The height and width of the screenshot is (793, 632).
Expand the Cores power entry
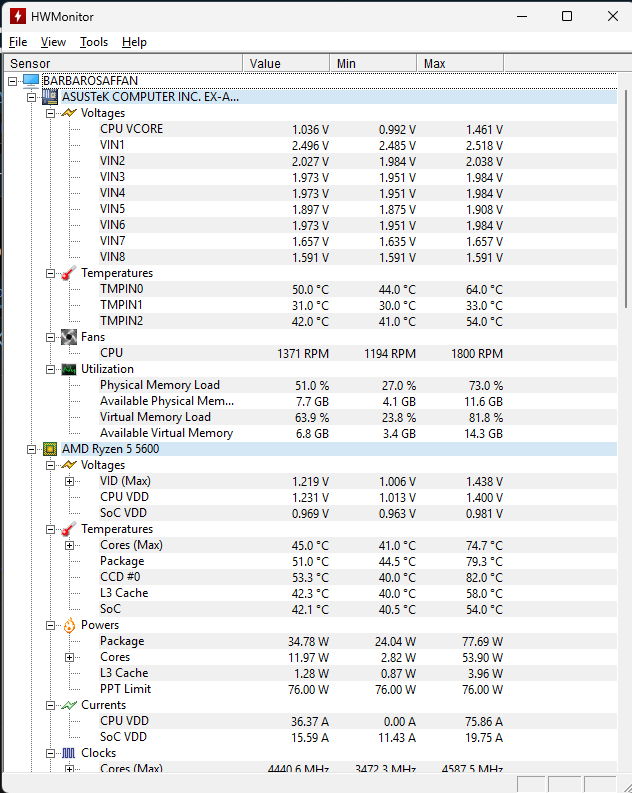(x=70, y=657)
